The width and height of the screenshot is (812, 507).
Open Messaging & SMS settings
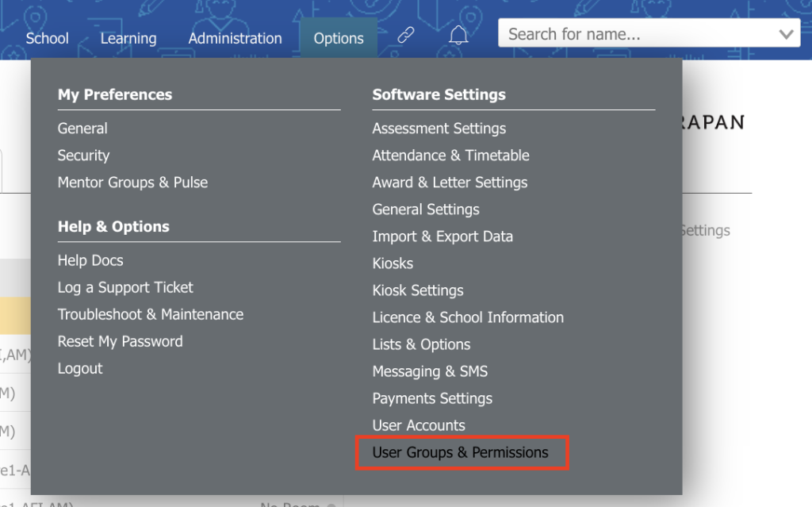[x=430, y=371]
